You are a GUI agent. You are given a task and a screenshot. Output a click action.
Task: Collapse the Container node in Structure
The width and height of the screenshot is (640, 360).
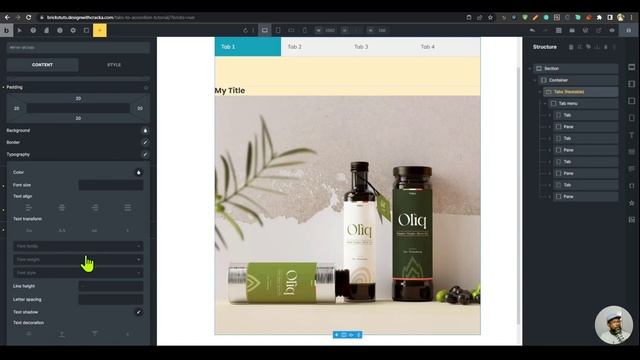535,80
